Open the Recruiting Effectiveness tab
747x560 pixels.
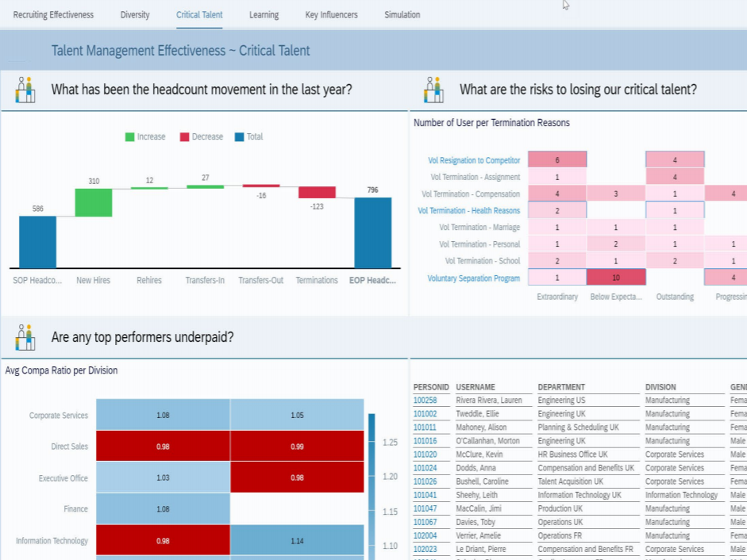[53, 15]
